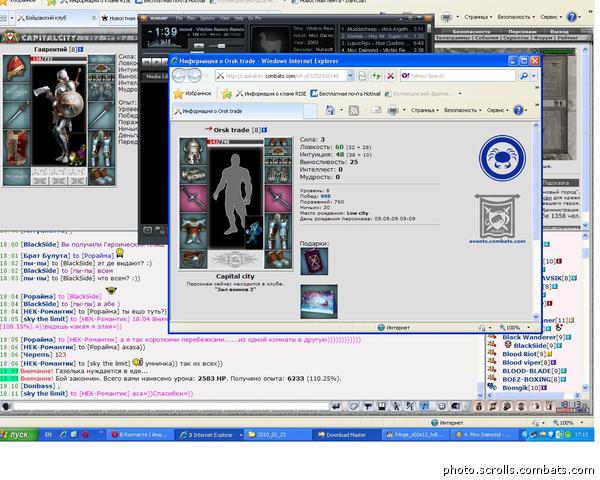Open the 'Бесплатная почта Hotmail' favorite link
The width and height of the screenshot is (600, 480).
point(345,93)
